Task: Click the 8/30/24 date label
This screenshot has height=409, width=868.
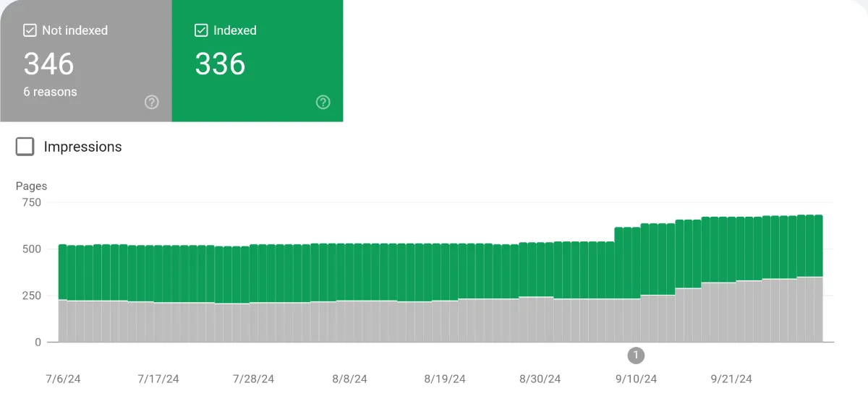Action: (x=540, y=379)
